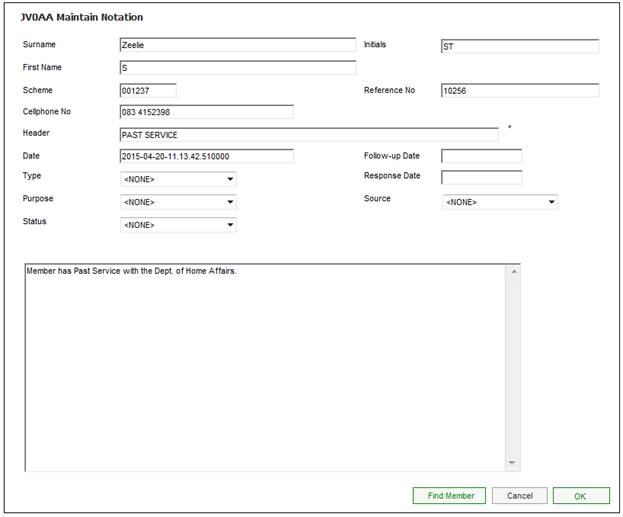The image size is (623, 517).
Task: Click inside the notation text area
Action: pyautogui.click(x=265, y=368)
